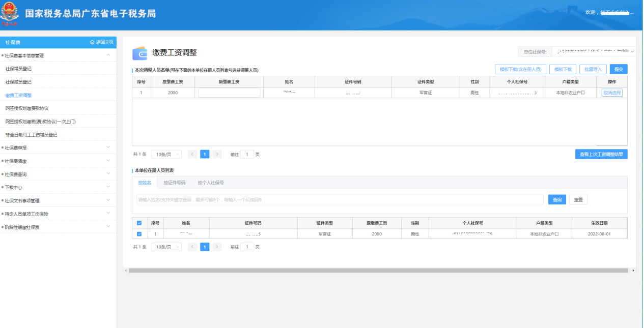Click the tax bureau emblem logo
Viewport: 644px width, 328px height.
click(x=9, y=14)
